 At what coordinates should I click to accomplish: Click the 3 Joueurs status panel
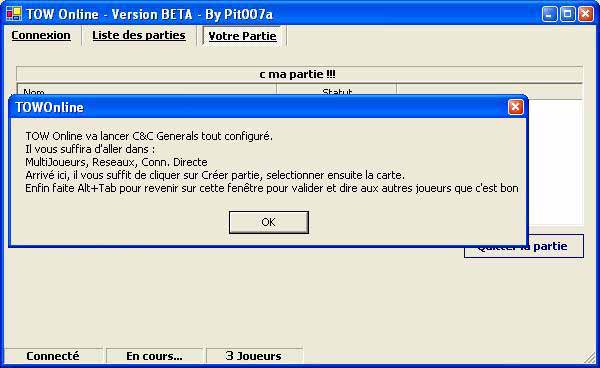pyautogui.click(x=254, y=356)
